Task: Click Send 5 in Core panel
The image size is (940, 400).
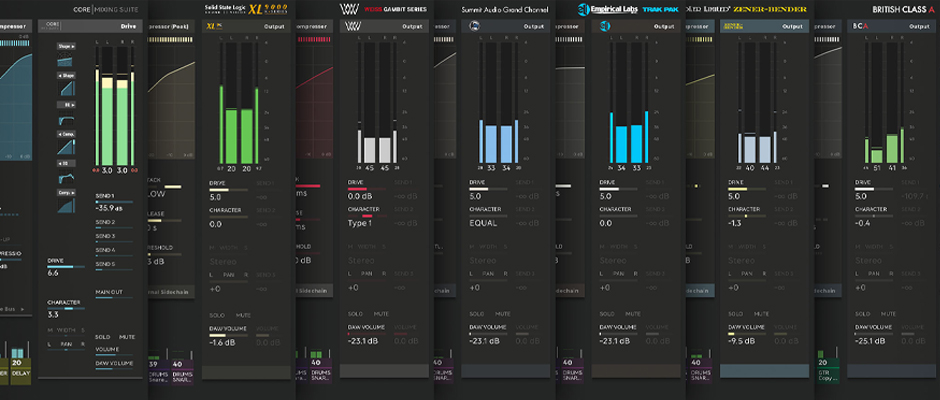Action: click(x=105, y=263)
